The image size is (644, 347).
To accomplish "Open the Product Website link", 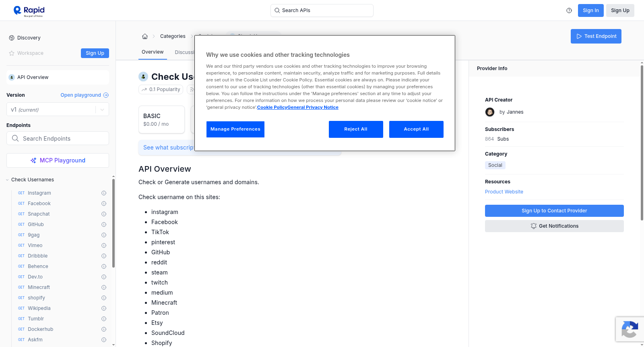I will click(x=504, y=192).
